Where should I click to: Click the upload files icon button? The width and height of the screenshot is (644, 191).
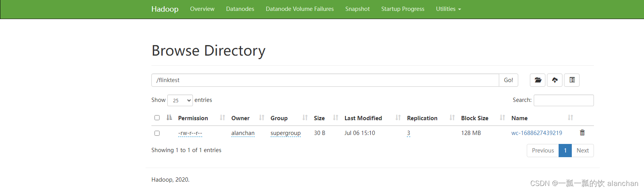(555, 80)
